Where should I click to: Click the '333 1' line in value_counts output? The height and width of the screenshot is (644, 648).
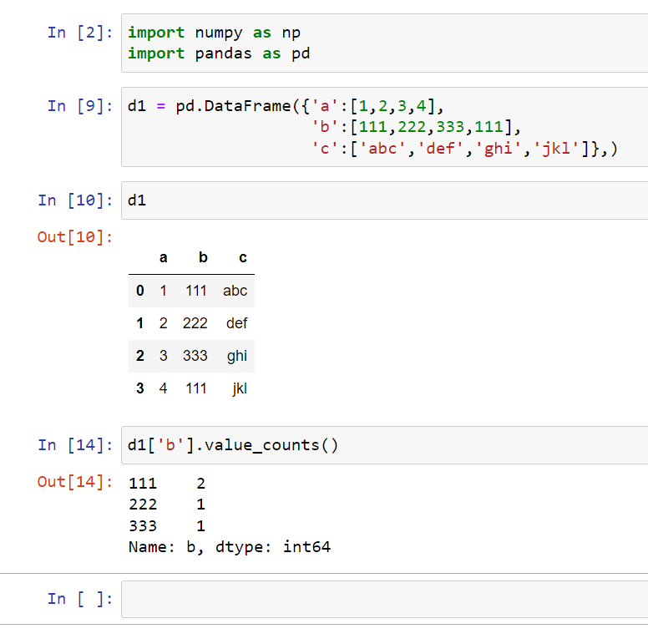(167, 526)
